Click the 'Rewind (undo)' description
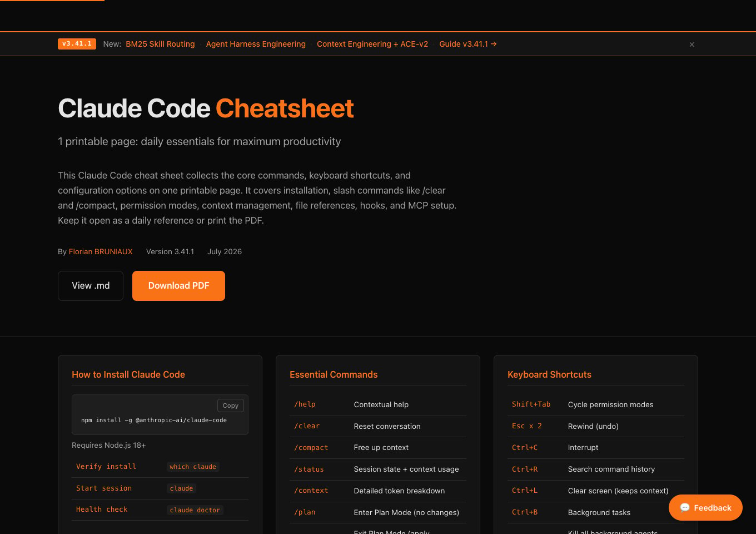The image size is (756, 534). click(593, 426)
